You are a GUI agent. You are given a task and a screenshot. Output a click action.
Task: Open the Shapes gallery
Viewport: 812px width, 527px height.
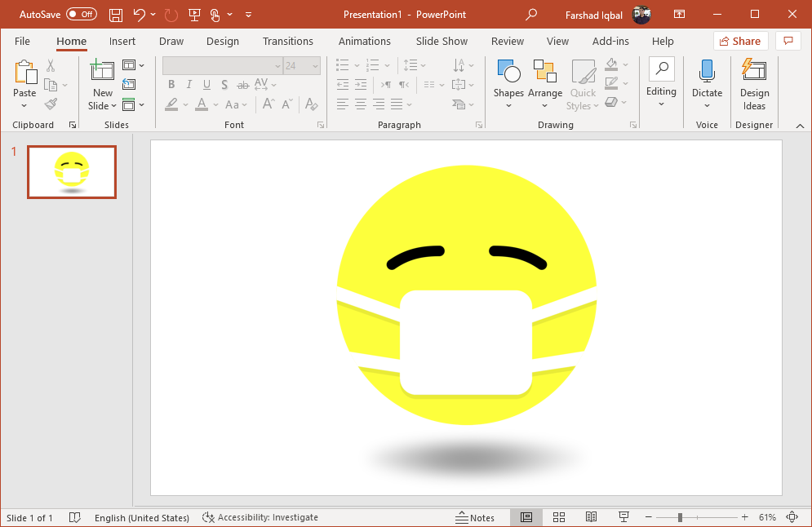coord(508,84)
